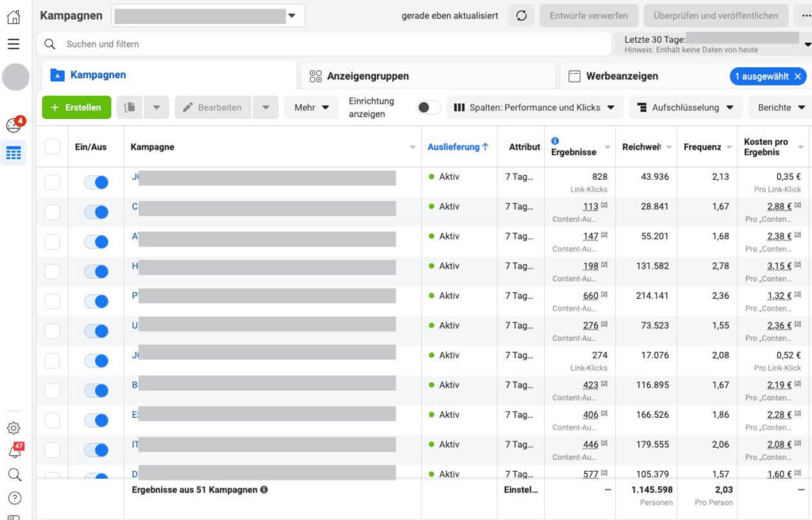
Task: Click the Anzeigengruppen grid icon
Action: tap(316, 76)
